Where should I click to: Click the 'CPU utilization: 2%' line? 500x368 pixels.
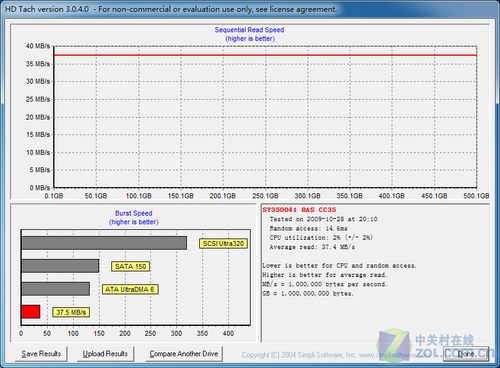pos(321,238)
